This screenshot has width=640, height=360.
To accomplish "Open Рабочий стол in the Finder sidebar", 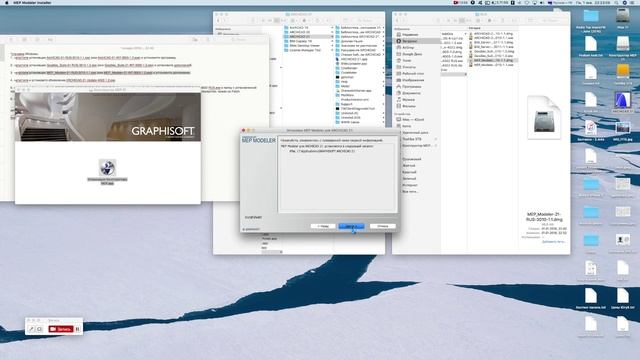I will tap(412, 73).
